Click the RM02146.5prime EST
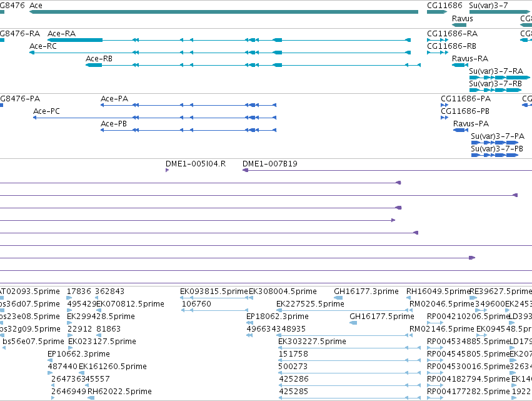The width and height of the screenshot is (532, 401). (411, 335)
